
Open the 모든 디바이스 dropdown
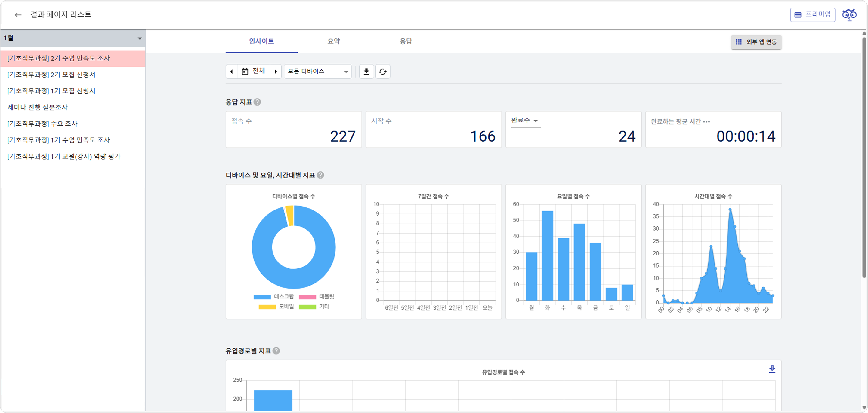point(317,71)
